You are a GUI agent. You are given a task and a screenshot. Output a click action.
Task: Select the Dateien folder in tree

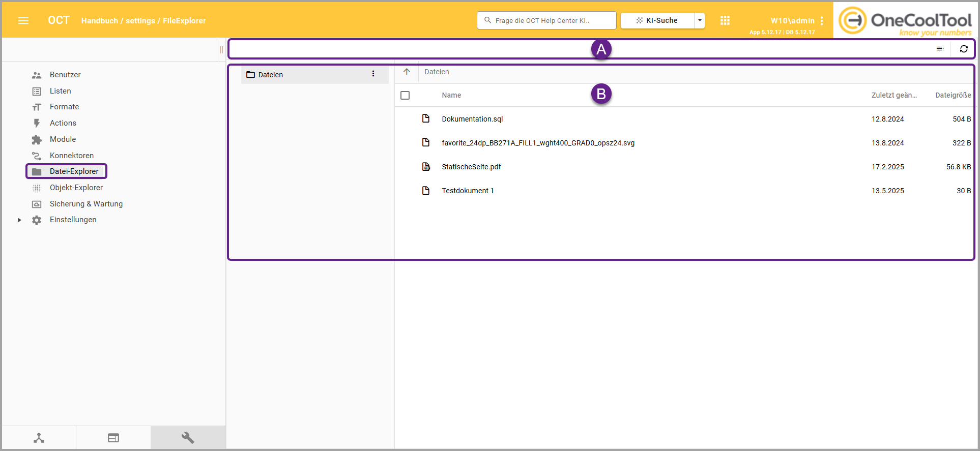(x=271, y=75)
